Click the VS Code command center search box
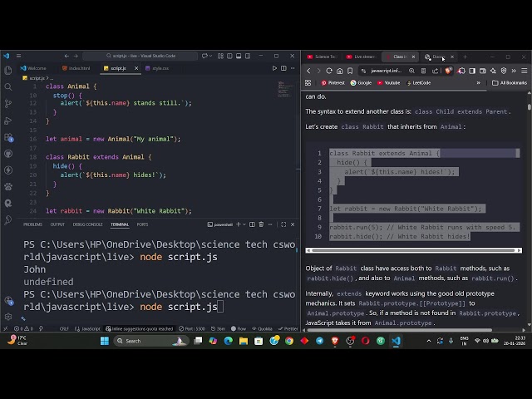Image resolution: width=532 pixels, height=399 pixels. [140, 56]
